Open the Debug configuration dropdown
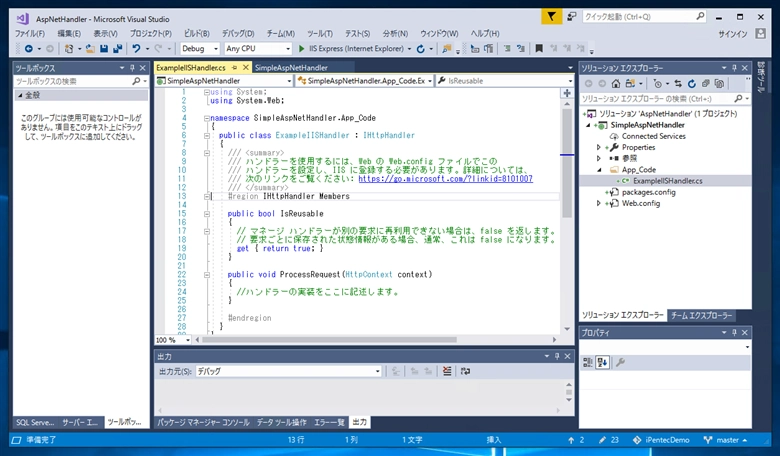 (x=200, y=49)
